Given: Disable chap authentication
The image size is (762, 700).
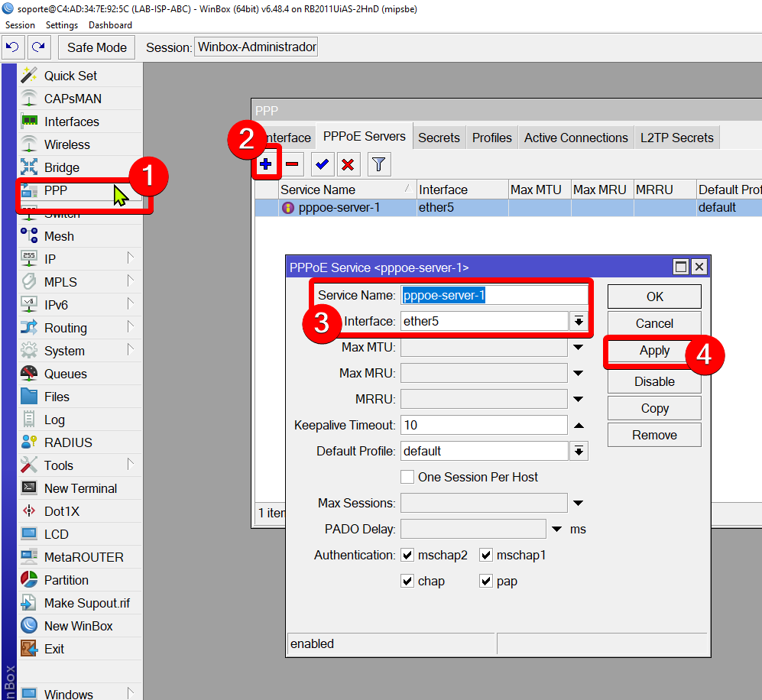Looking at the screenshot, I should (407, 581).
